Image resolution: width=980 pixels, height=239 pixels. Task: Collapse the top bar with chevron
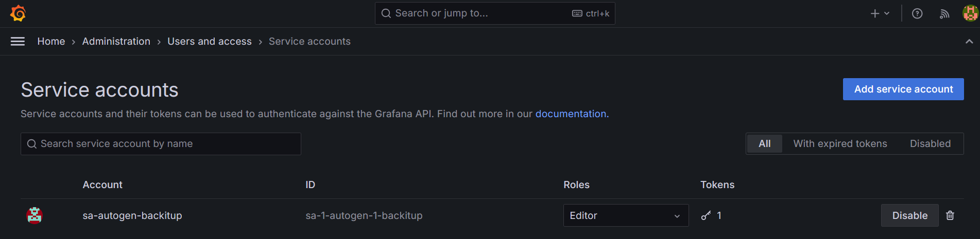[x=969, y=42]
